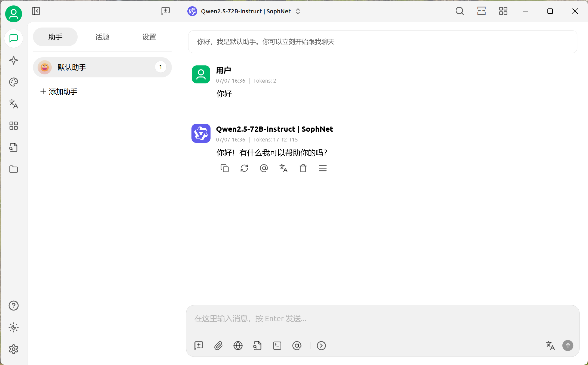
Task: Open the mini apps grid in sidebar
Action: (x=14, y=126)
